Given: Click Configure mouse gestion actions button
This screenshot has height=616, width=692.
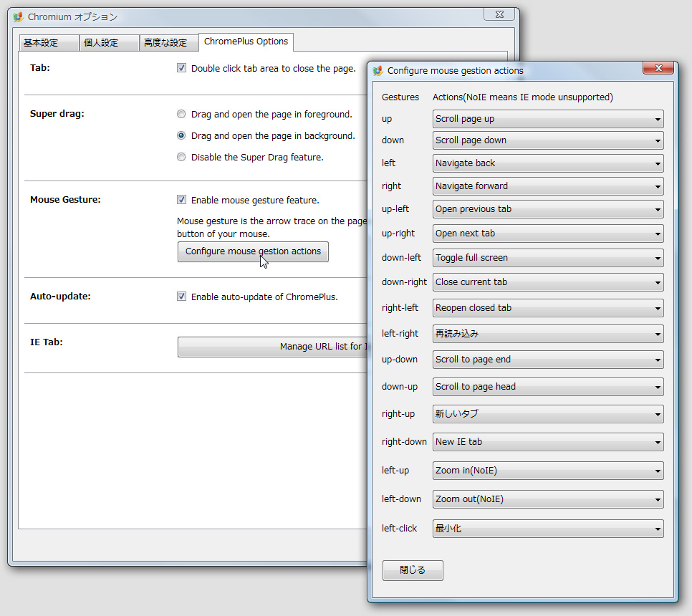Looking at the screenshot, I should point(253,251).
